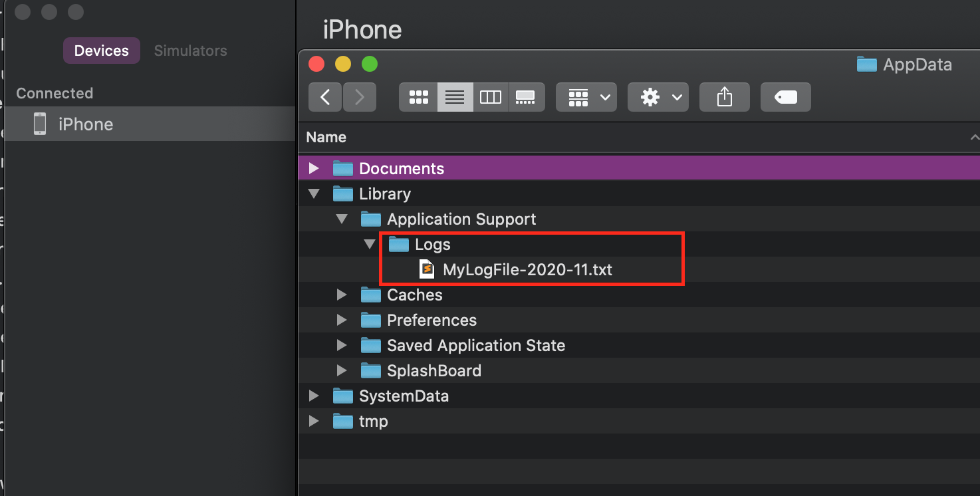Collapse the Application Support folder

pos(342,219)
